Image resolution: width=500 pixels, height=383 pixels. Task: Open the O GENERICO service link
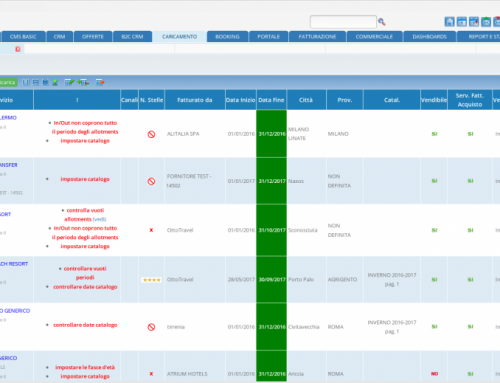click(15, 311)
